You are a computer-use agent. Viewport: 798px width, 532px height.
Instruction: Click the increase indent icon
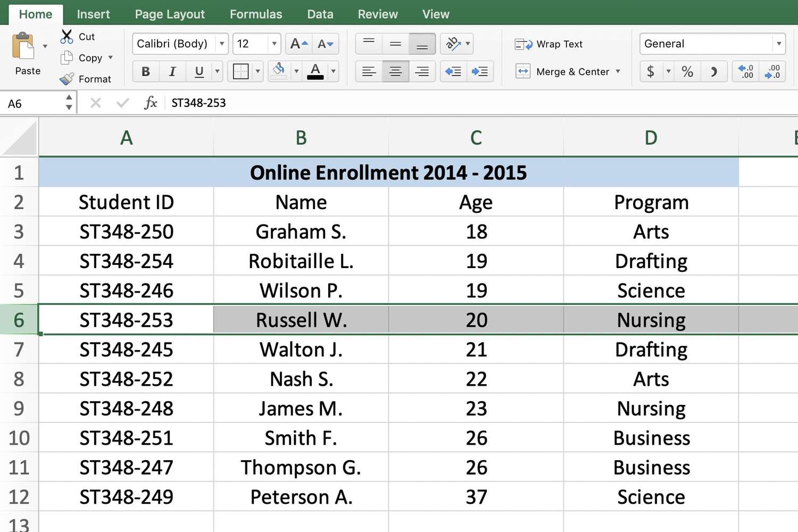click(479, 71)
